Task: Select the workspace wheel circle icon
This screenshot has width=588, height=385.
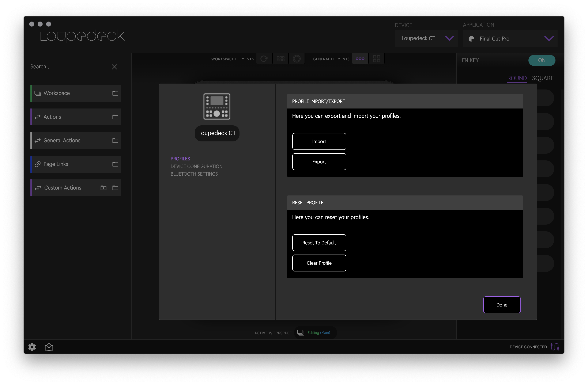Action: coord(297,59)
